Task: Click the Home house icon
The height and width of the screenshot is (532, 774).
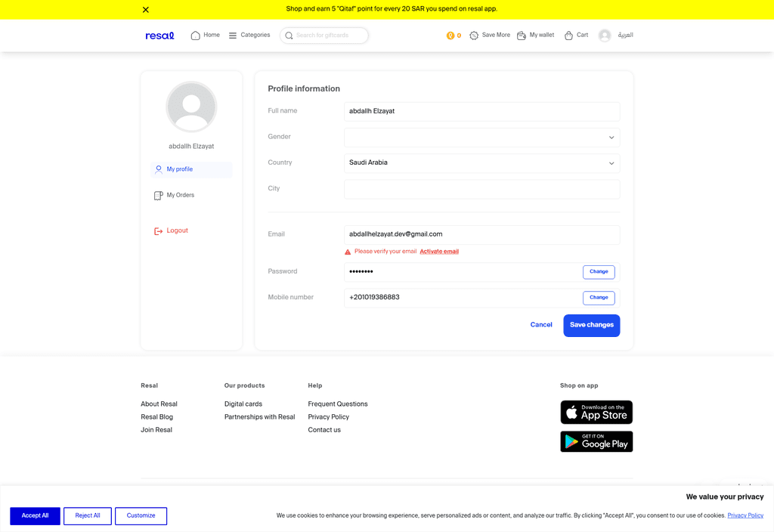Action: 196,36
